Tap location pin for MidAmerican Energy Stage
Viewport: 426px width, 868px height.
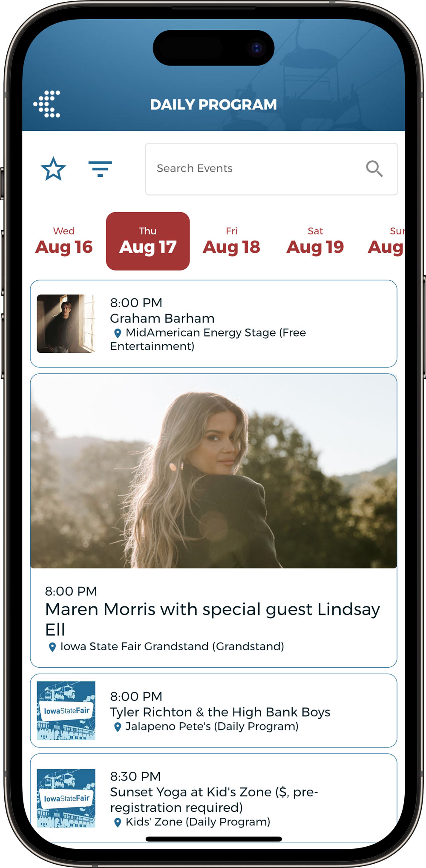(x=118, y=333)
